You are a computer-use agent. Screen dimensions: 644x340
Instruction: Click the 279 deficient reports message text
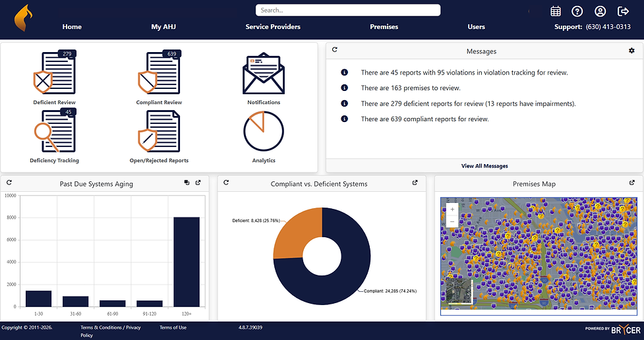click(x=468, y=104)
